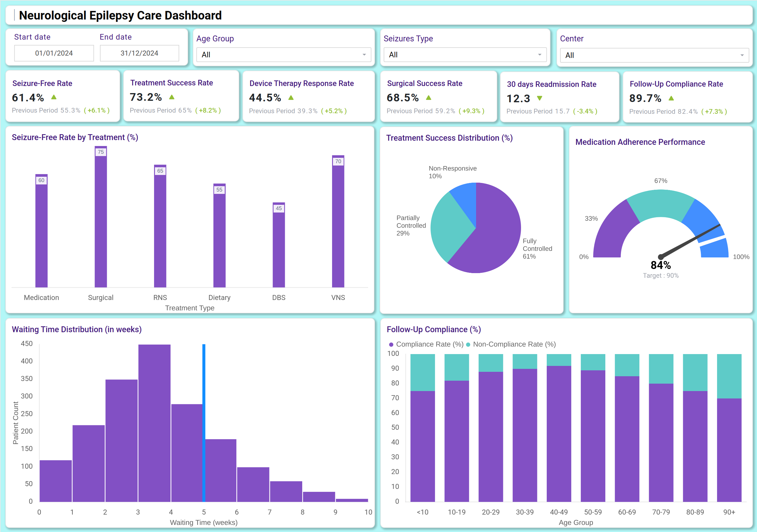
Task: Click the 90+ non-compliance teal segment
Action: point(729,377)
